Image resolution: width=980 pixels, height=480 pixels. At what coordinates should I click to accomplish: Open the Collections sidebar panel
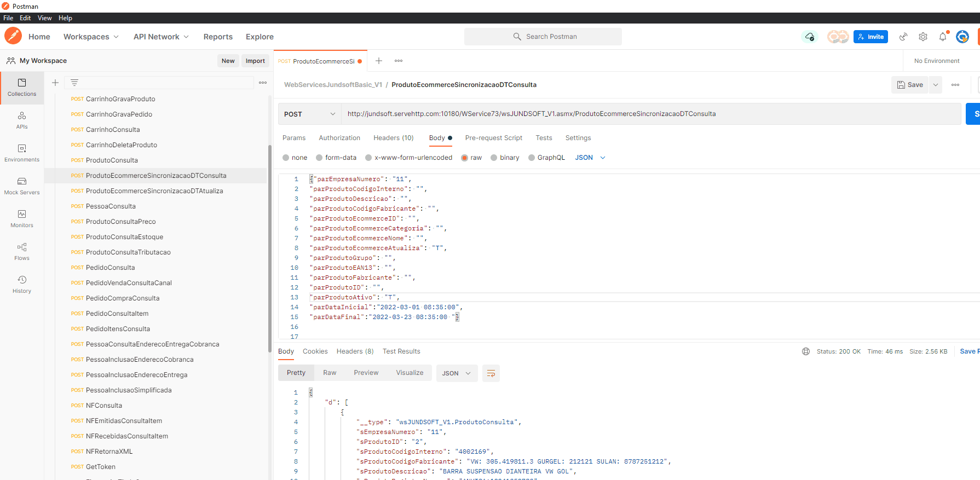[x=22, y=88]
